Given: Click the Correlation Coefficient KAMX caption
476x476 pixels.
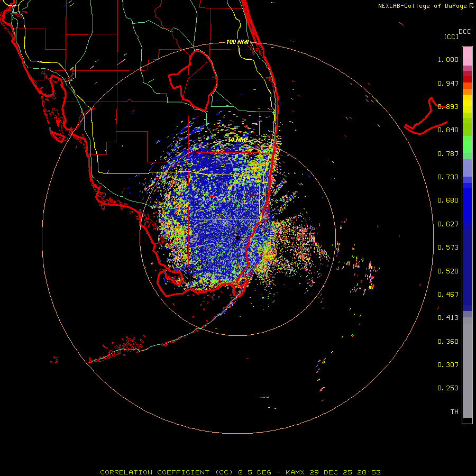Looking at the screenshot, I should coord(240,472).
